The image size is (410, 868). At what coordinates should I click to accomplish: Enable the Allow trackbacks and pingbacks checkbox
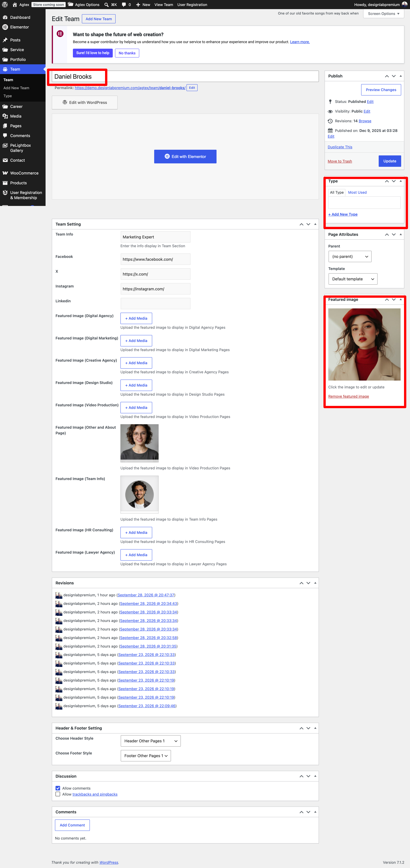[58, 794]
